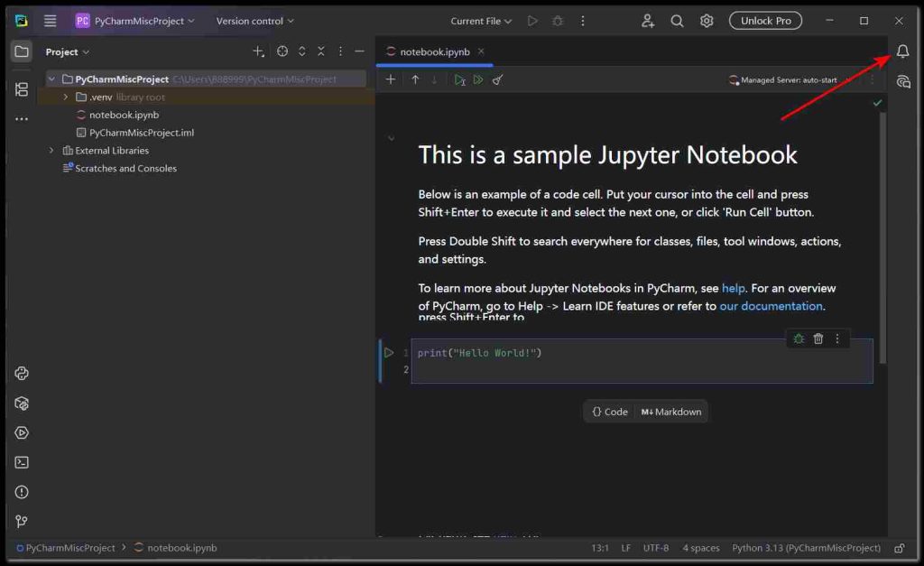
Task: Open the Current File run configuration dropdown
Action: 481,21
